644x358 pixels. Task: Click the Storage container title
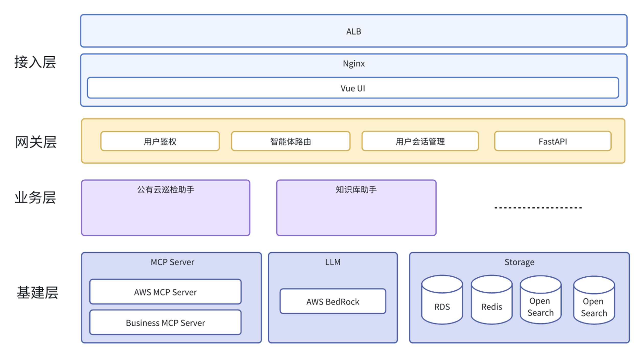coord(519,262)
